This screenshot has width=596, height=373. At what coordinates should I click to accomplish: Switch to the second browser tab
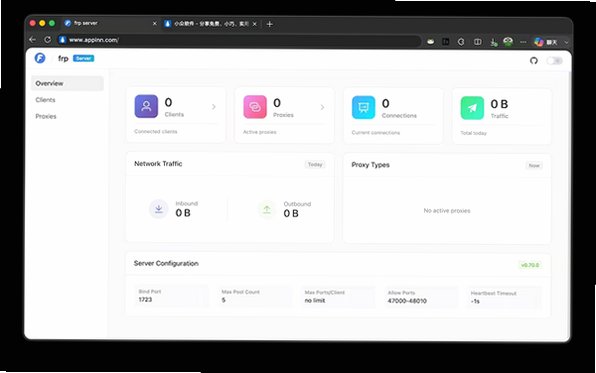211,24
